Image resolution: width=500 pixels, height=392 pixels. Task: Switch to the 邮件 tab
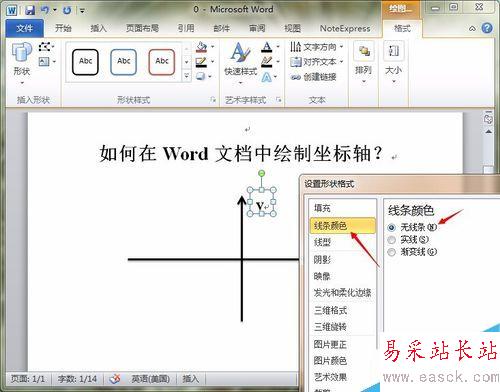[221, 28]
